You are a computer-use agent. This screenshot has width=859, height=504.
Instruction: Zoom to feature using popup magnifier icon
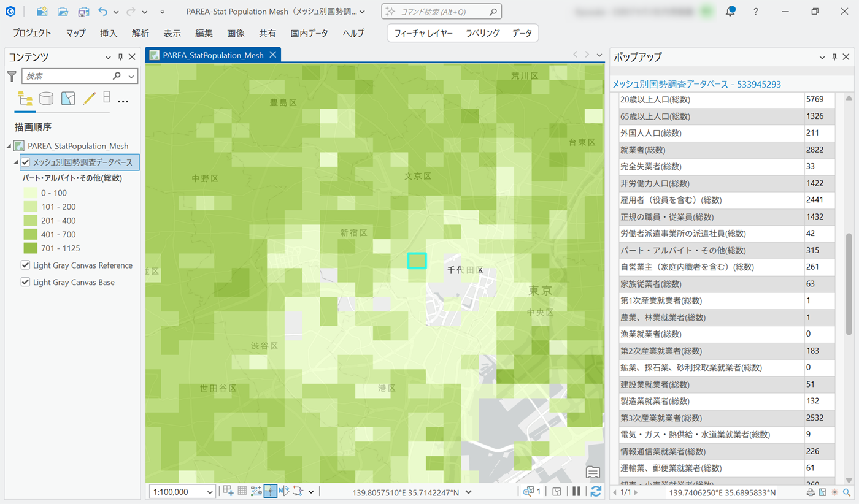[847, 492]
